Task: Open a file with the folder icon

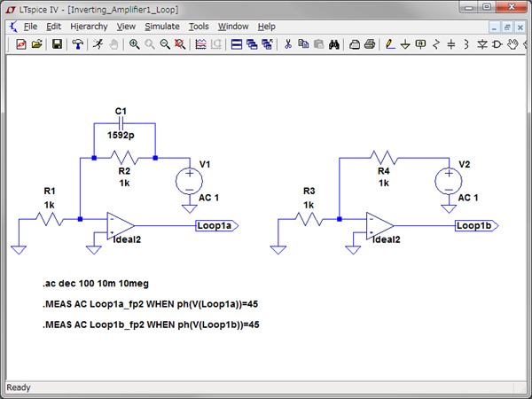Action: [x=36, y=44]
